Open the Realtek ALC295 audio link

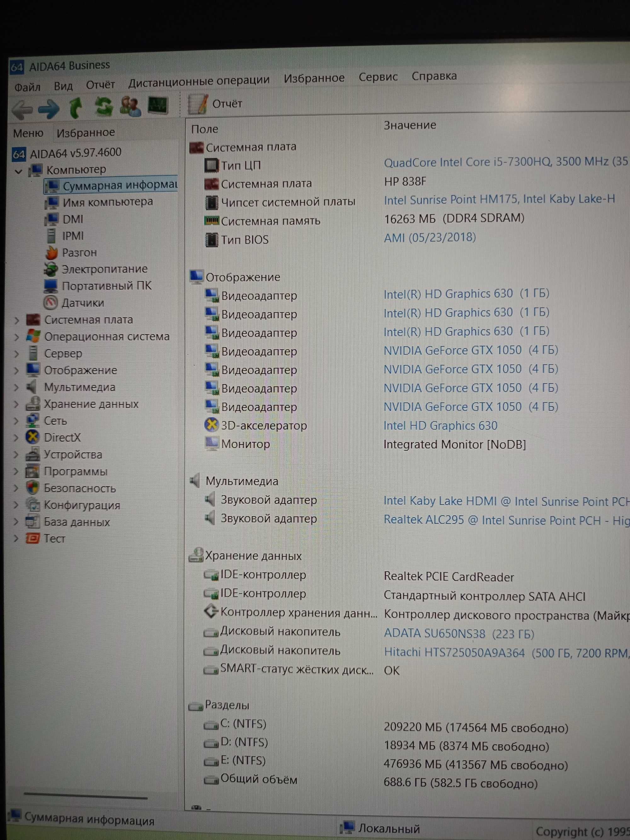507,520
